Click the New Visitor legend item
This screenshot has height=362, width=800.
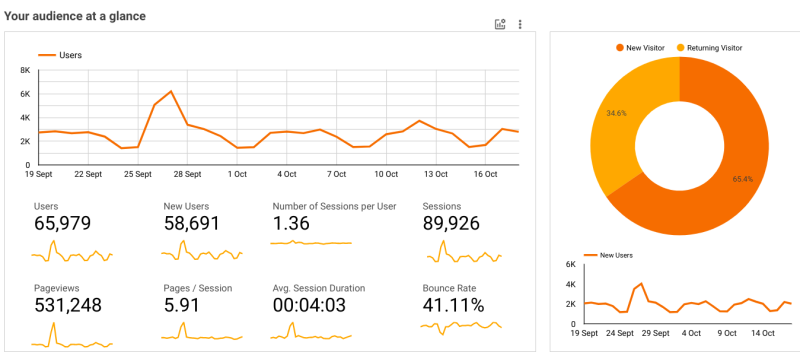(x=640, y=48)
